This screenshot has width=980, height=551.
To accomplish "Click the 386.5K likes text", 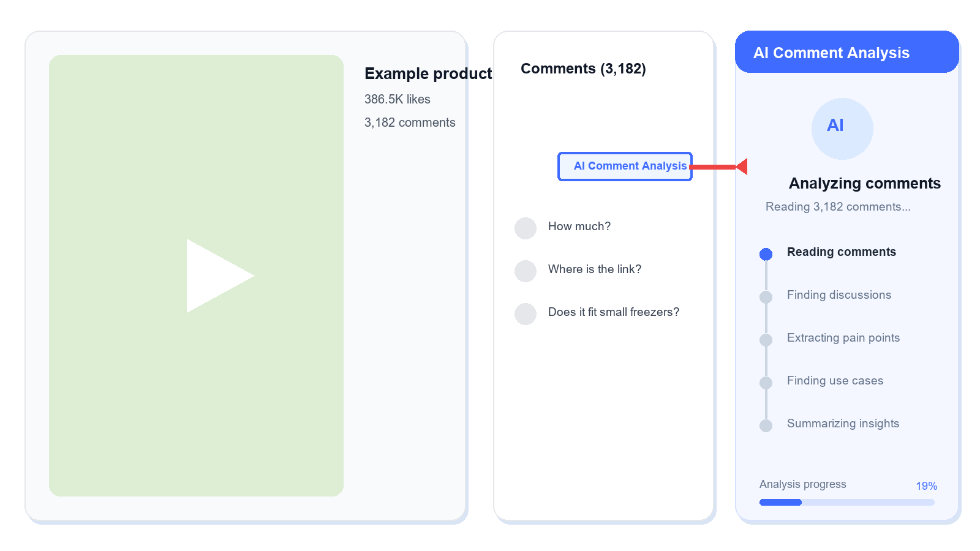I will pos(398,99).
